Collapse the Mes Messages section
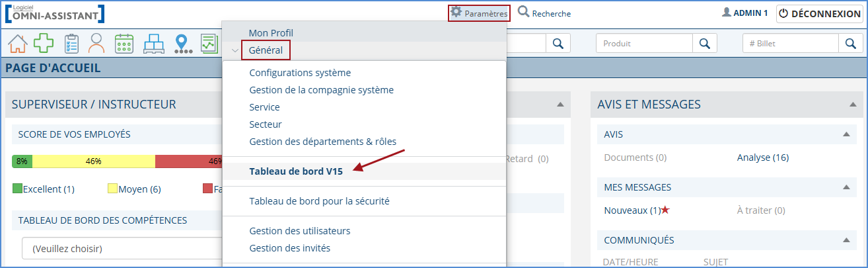868x268 pixels. (846, 188)
